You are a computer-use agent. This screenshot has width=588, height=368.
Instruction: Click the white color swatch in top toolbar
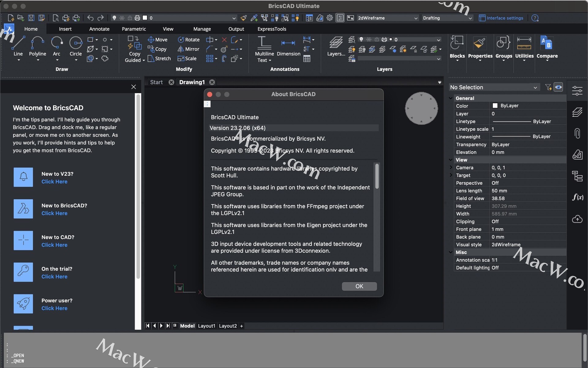pos(145,18)
